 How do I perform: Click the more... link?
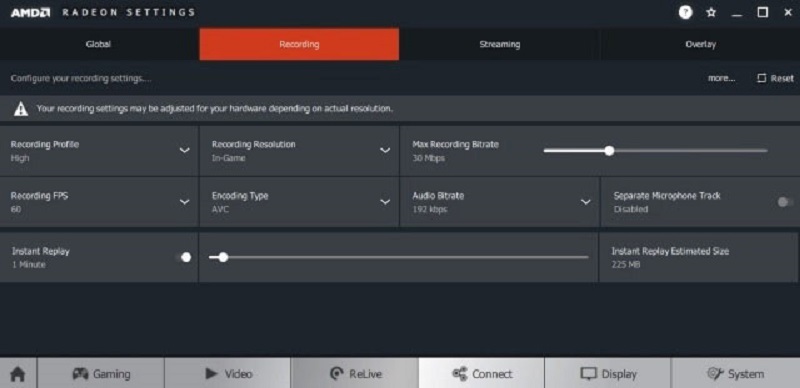pos(721,78)
